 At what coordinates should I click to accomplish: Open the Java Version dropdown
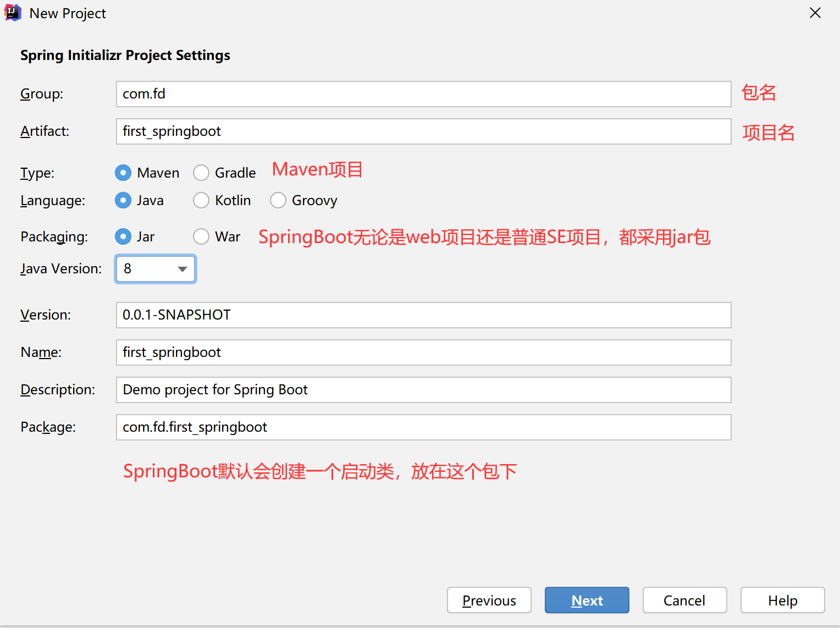click(x=156, y=269)
